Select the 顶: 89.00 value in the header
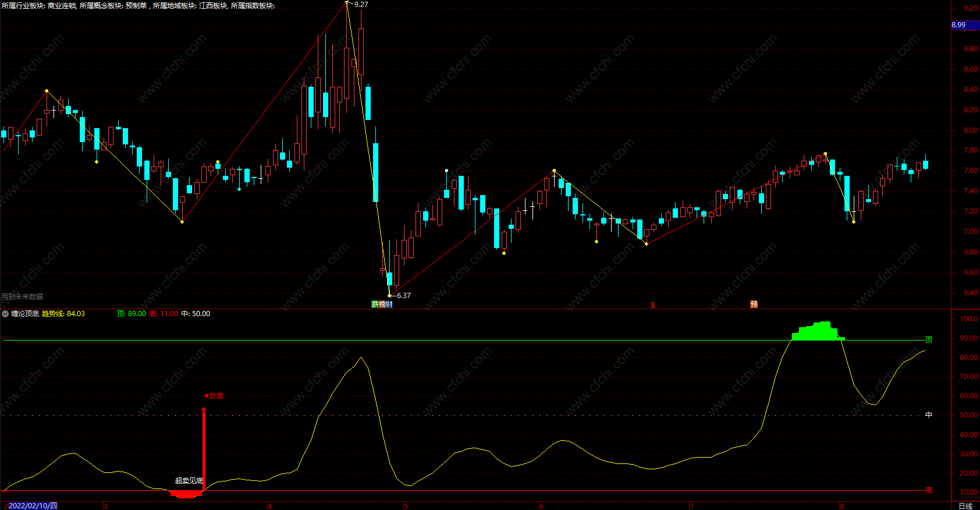The image size is (980, 510). pos(132,314)
